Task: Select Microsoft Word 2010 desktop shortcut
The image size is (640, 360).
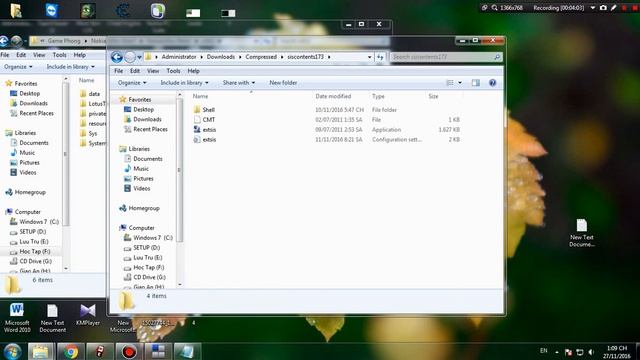Action: 17,318
